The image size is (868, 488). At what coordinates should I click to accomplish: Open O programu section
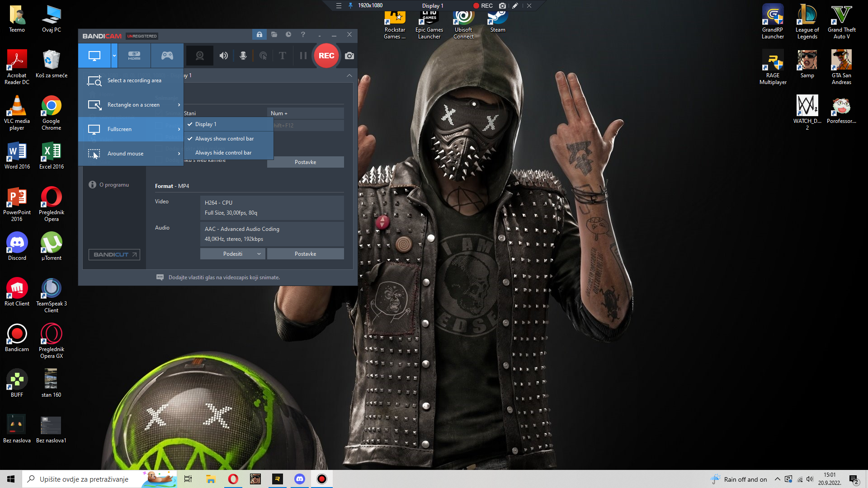[109, 185]
